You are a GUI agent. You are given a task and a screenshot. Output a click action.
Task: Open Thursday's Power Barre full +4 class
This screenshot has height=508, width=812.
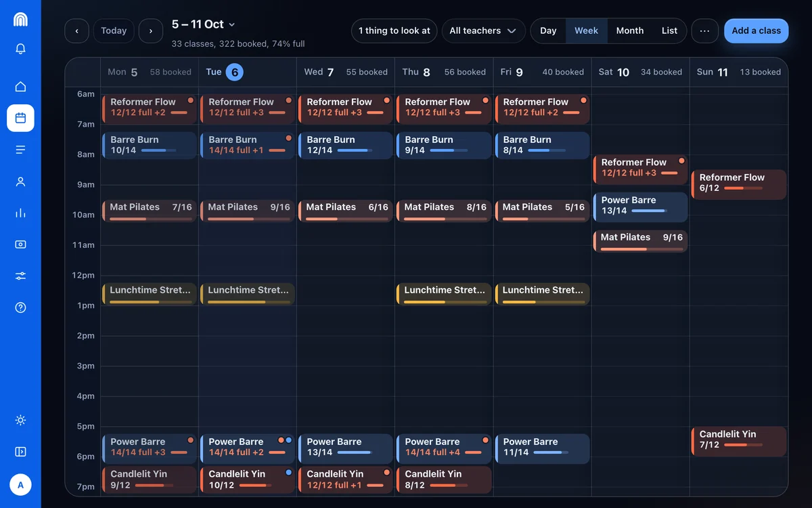(444, 448)
